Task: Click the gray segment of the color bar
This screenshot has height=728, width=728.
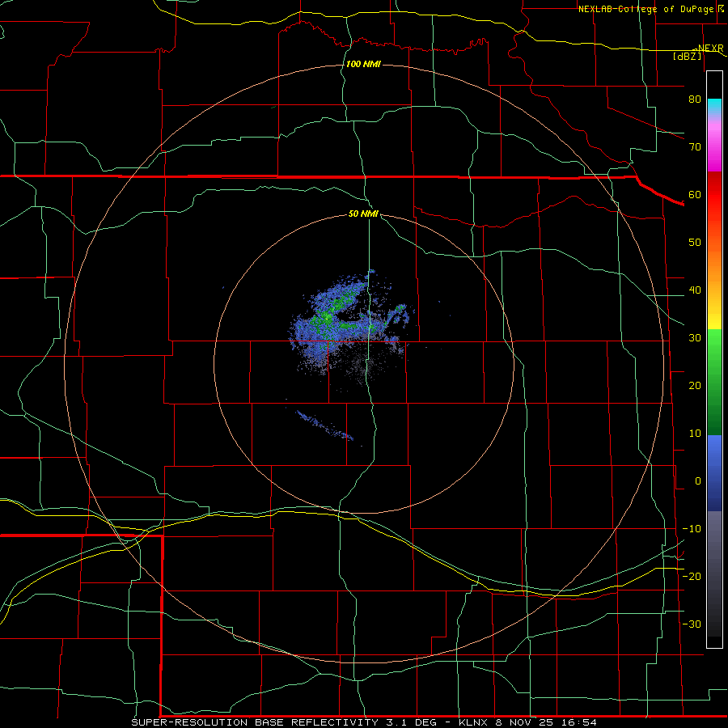Action: (714, 574)
